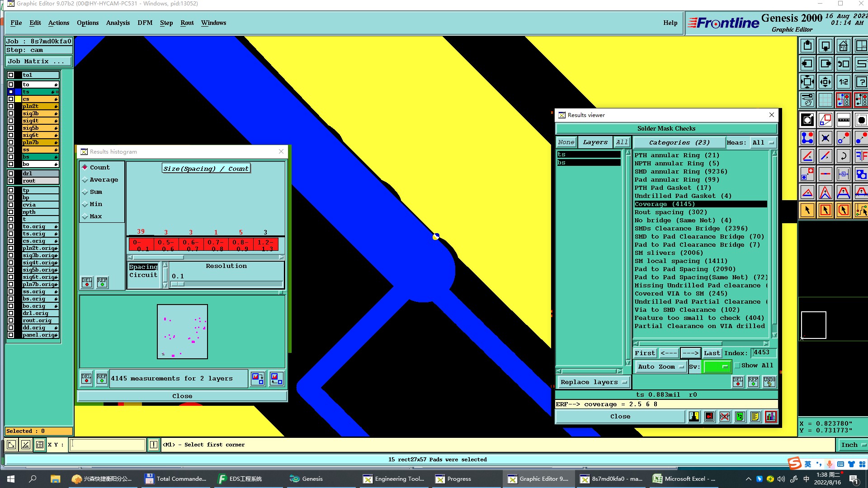Image resolution: width=868 pixels, height=488 pixels.
Task: Select Rout spacing (302) category
Action: tap(670, 212)
